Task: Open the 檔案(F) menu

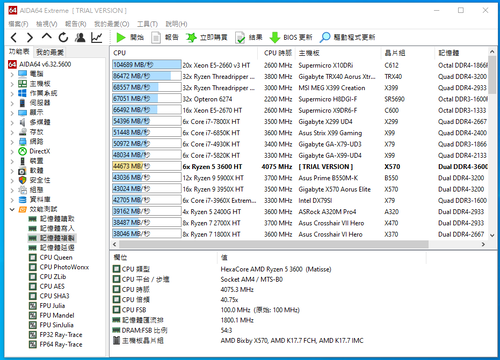Action: pos(18,24)
